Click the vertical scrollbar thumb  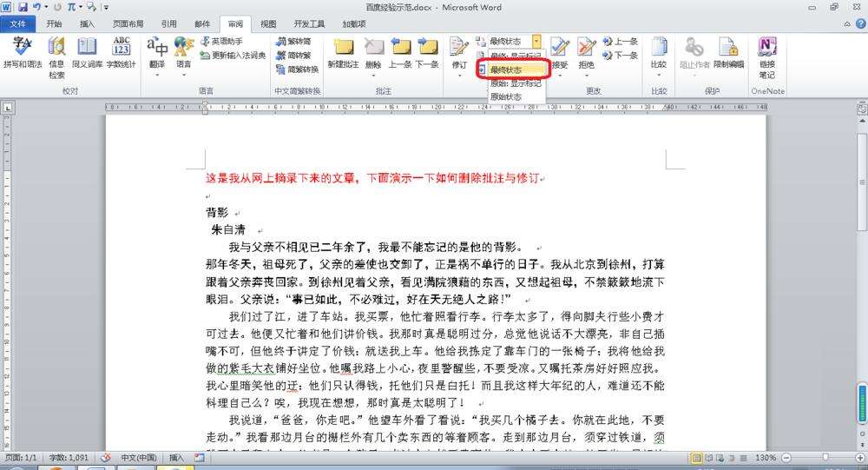click(x=862, y=180)
